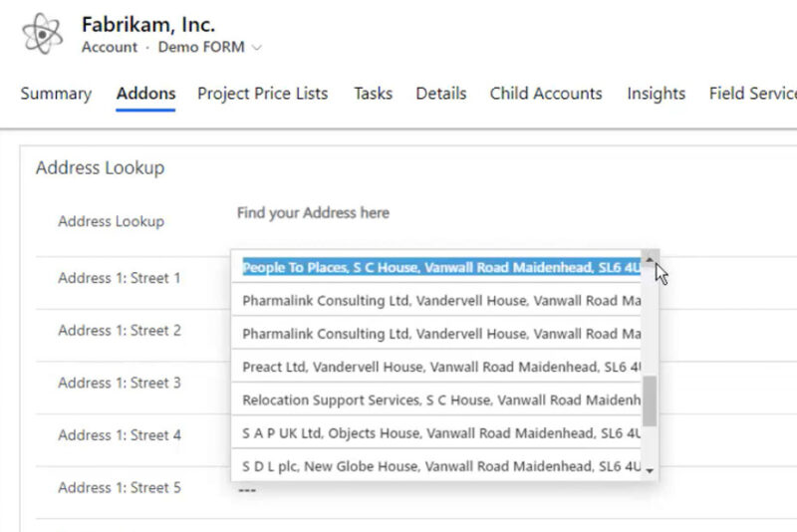Image resolution: width=797 pixels, height=532 pixels.
Task: Click the Address 1: Street 4 label
Action: (x=120, y=435)
